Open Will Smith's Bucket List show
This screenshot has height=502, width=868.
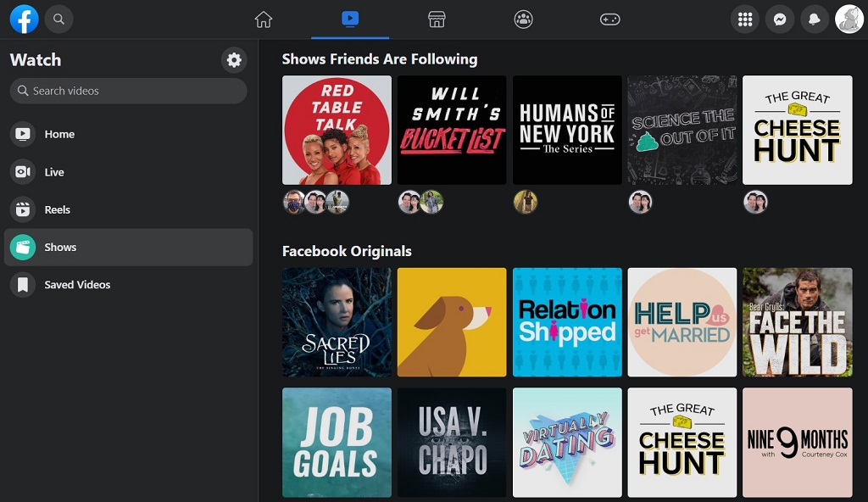[452, 131]
